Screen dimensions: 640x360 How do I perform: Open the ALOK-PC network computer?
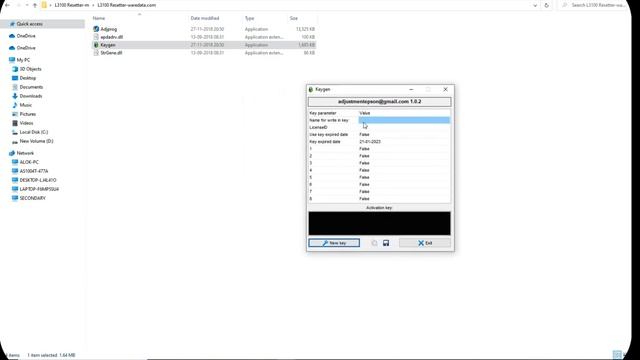29,162
